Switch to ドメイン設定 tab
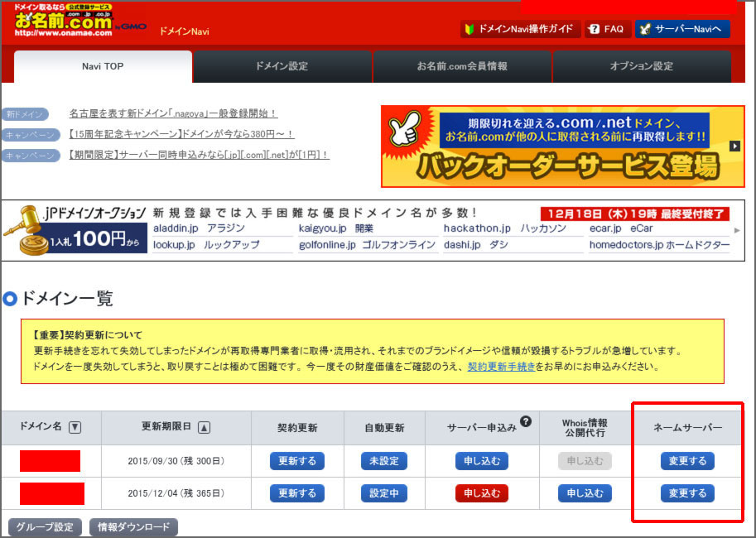Image resolution: width=756 pixels, height=538 pixels. 282,66
